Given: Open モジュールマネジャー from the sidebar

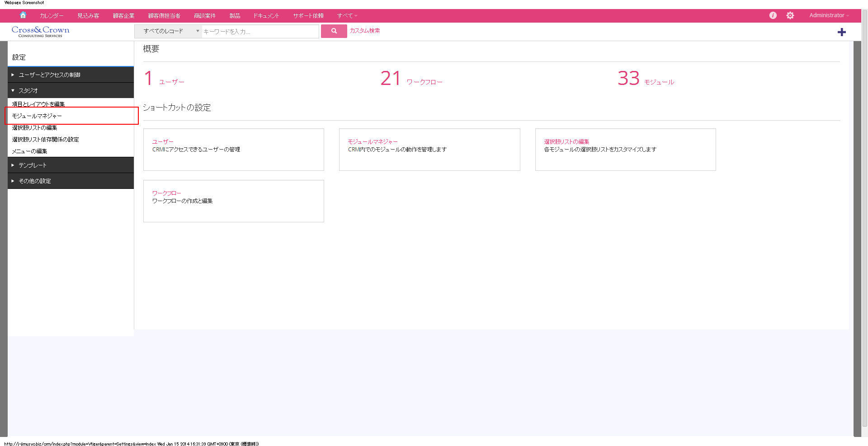Looking at the screenshot, I should 36,115.
